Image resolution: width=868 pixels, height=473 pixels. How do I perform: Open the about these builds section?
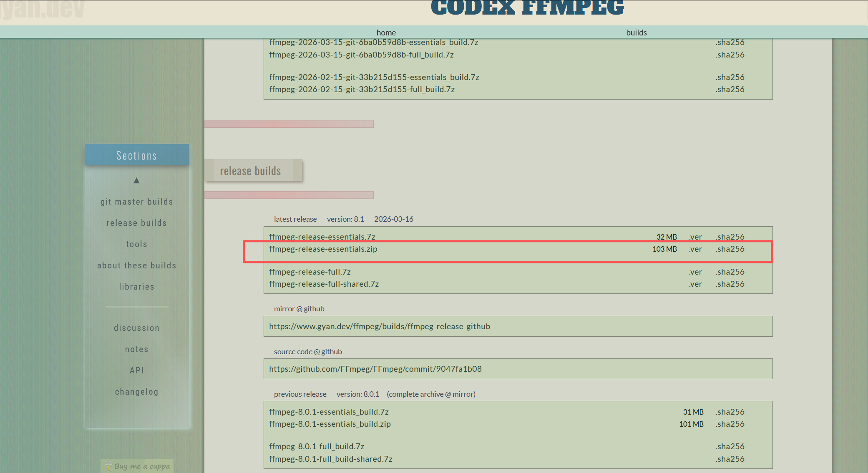136,265
